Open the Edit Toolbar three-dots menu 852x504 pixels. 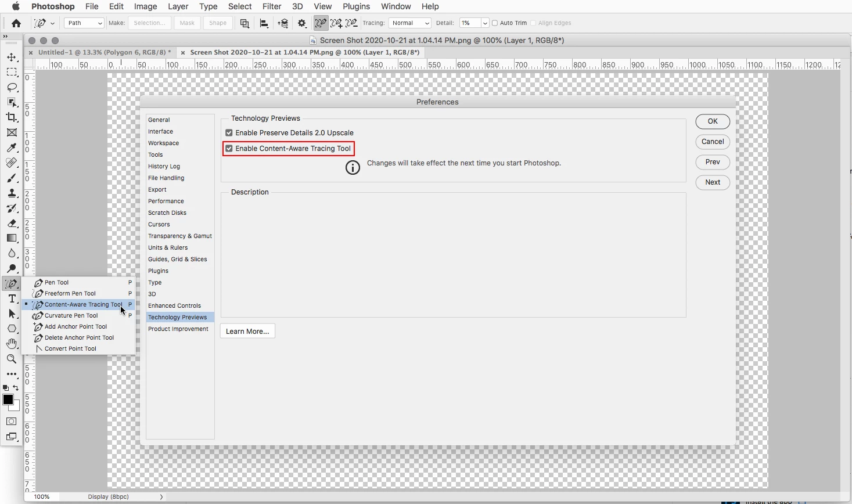[12, 375]
